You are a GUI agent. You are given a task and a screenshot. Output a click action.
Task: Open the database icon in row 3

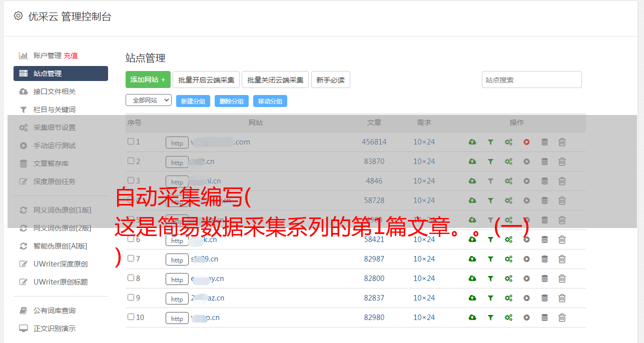click(x=544, y=181)
